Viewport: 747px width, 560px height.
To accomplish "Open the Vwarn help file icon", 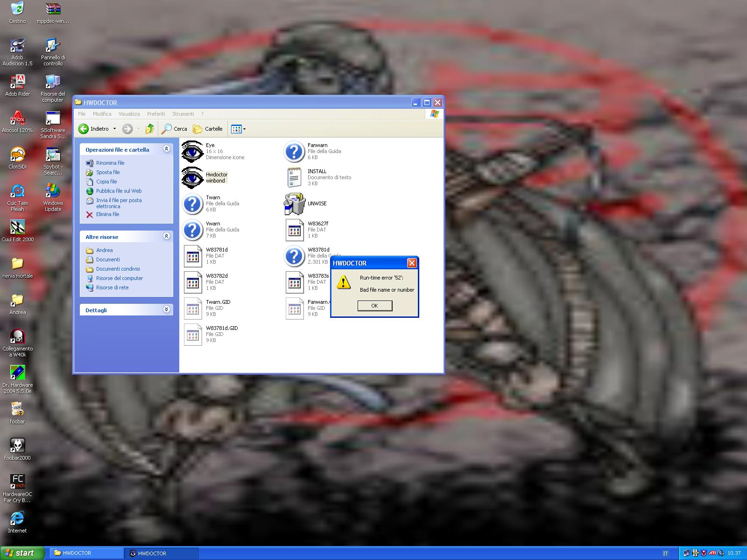I will [x=192, y=230].
